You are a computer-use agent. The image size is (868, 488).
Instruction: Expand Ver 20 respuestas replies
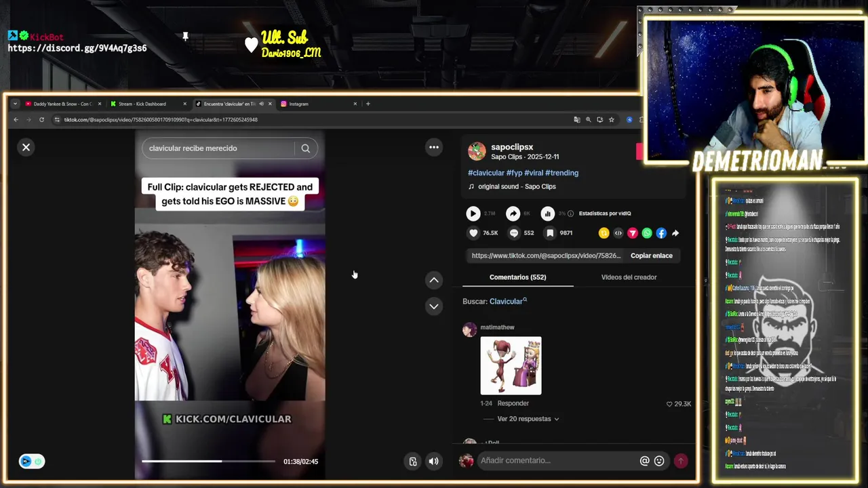click(x=528, y=419)
